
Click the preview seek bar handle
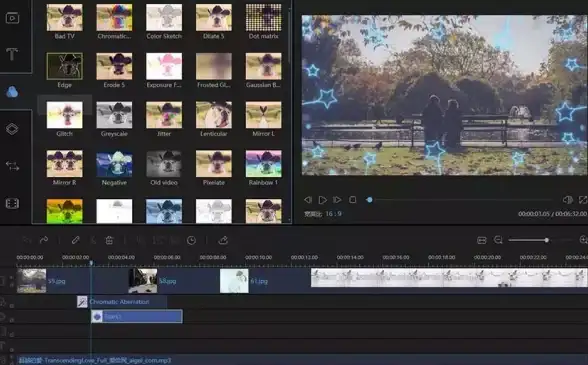coord(369,200)
